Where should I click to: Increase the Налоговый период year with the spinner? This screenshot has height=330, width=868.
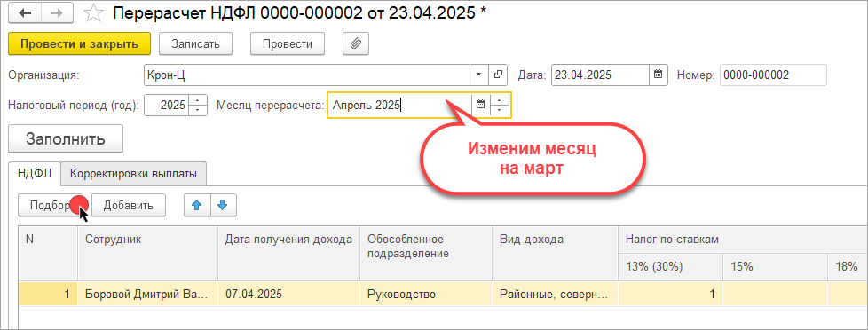coord(198,99)
